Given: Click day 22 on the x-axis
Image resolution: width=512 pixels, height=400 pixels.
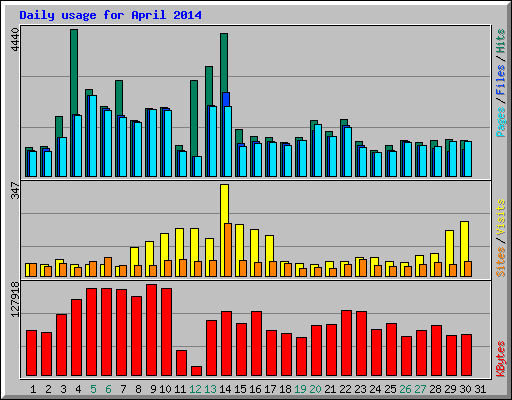Looking at the screenshot, I should (345, 389).
